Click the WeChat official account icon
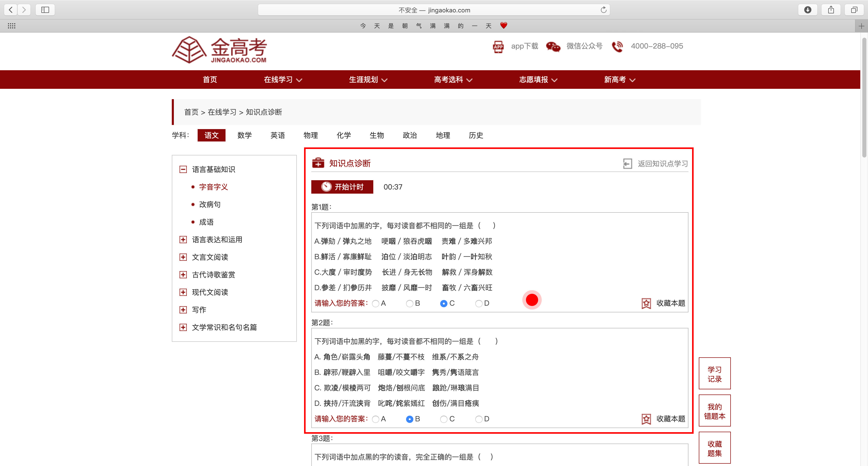868x466 pixels. [x=553, y=46]
